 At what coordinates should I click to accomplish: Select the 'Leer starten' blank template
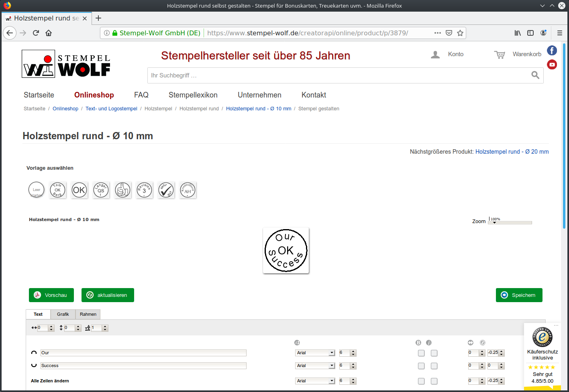tap(37, 190)
